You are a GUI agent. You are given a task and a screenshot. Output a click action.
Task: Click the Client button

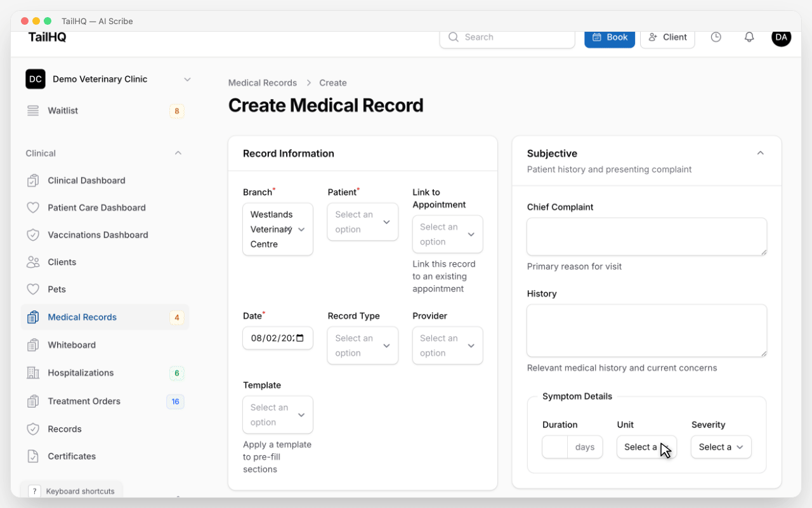667,37
